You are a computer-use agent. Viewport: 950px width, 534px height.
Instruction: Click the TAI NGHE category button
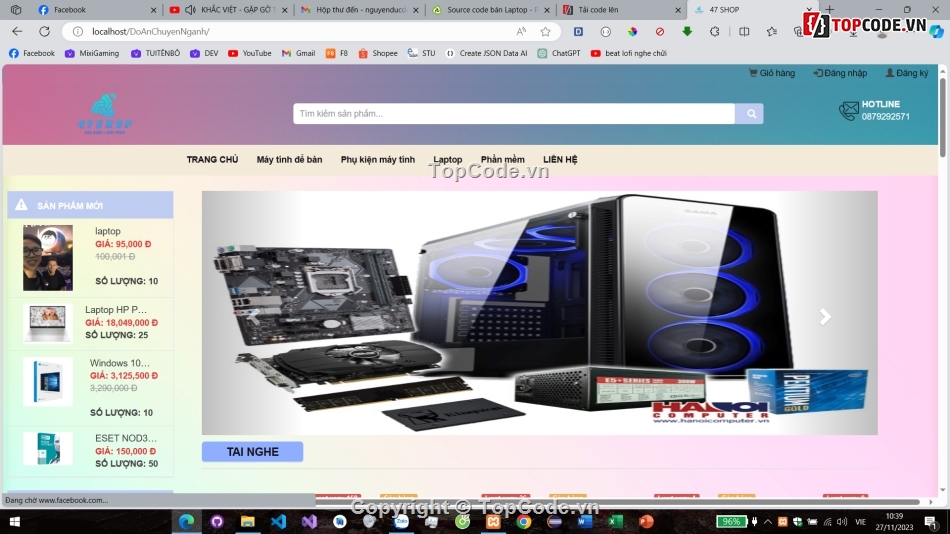pyautogui.click(x=252, y=452)
